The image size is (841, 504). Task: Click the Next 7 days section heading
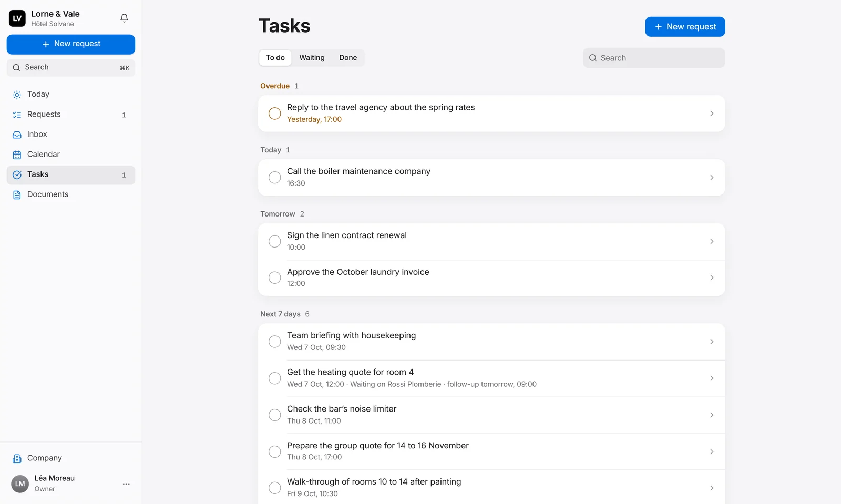pyautogui.click(x=280, y=314)
